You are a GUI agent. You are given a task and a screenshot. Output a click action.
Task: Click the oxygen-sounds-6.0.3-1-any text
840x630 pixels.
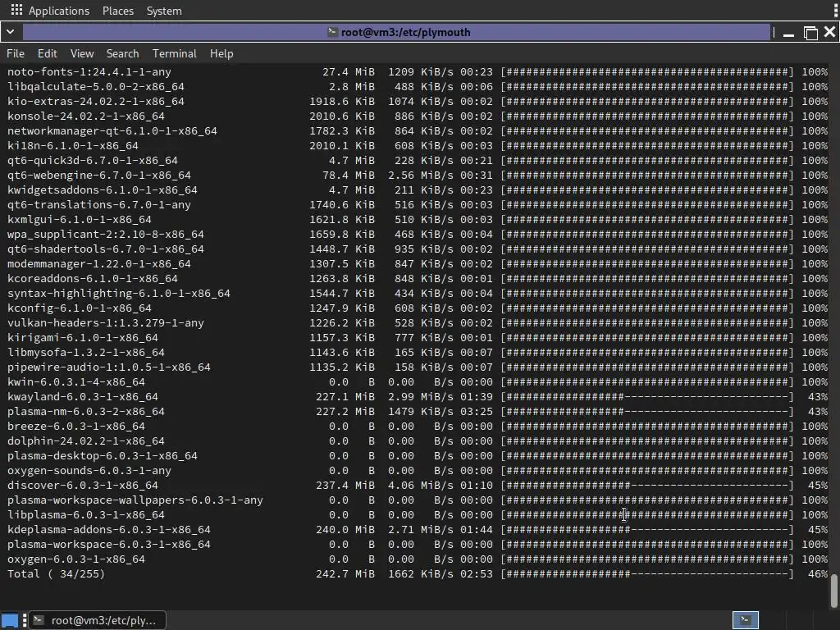(x=89, y=471)
